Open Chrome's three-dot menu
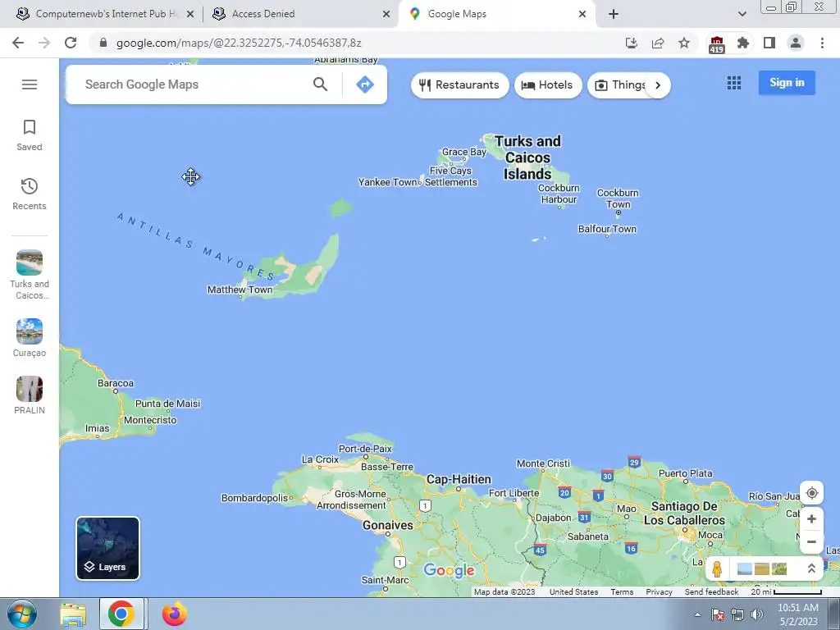This screenshot has width=840, height=630. (x=822, y=43)
